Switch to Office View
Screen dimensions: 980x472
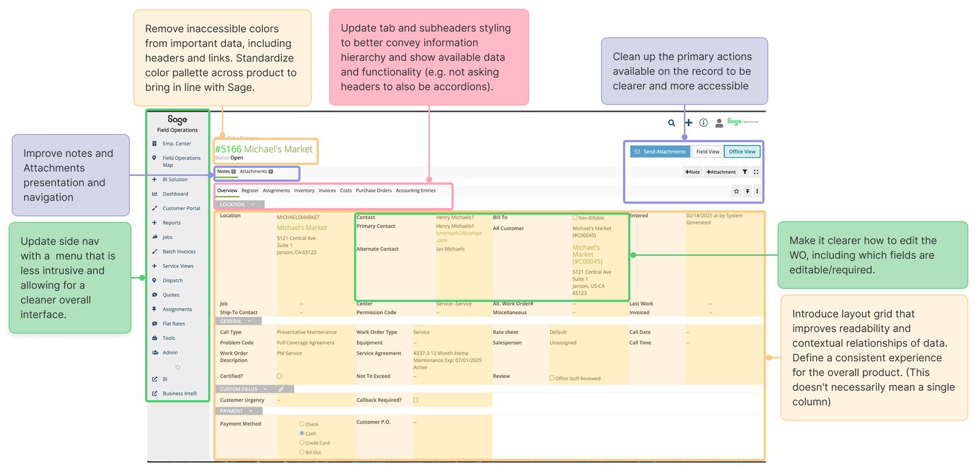(742, 152)
